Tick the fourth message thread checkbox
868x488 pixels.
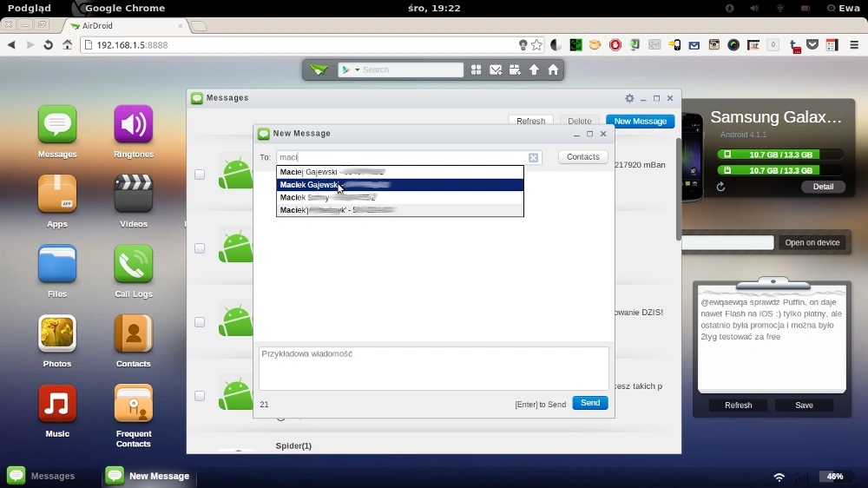(200, 395)
